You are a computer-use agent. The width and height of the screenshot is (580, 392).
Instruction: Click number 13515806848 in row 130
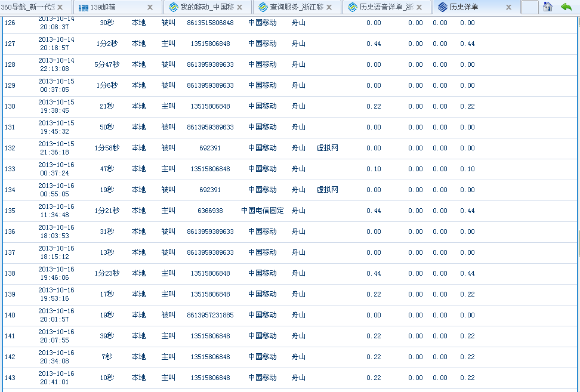(x=210, y=106)
